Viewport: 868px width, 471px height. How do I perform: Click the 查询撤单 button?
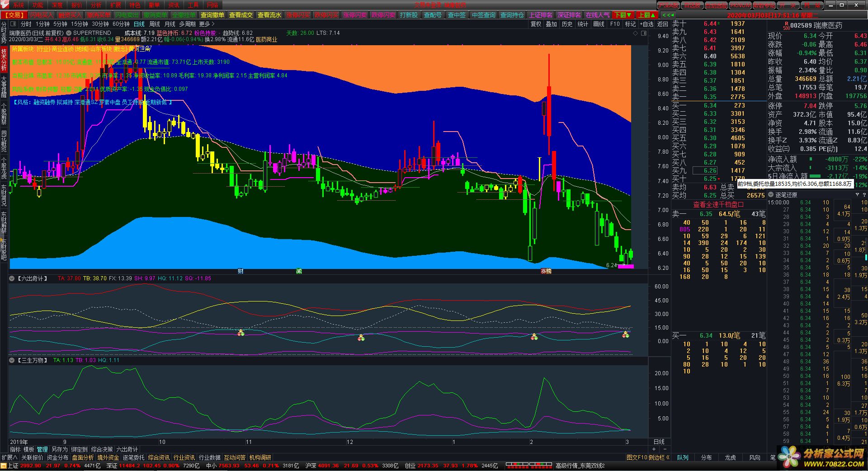[x=212, y=15]
